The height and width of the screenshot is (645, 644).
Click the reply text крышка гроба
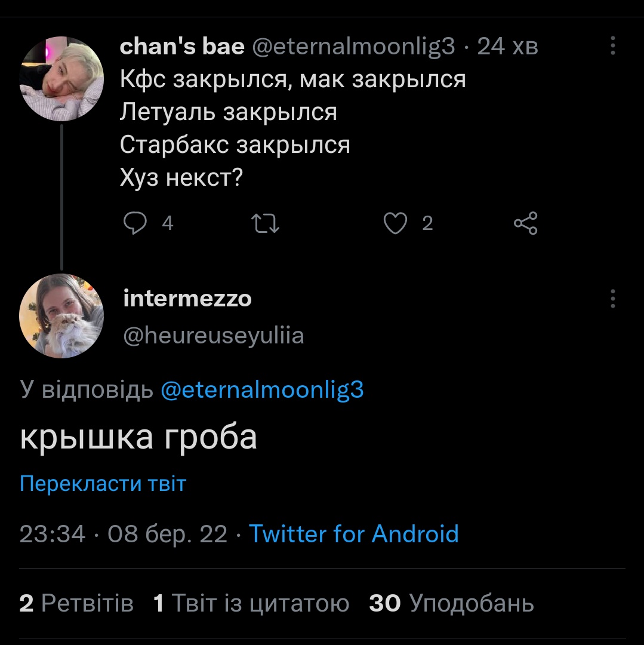(x=138, y=437)
